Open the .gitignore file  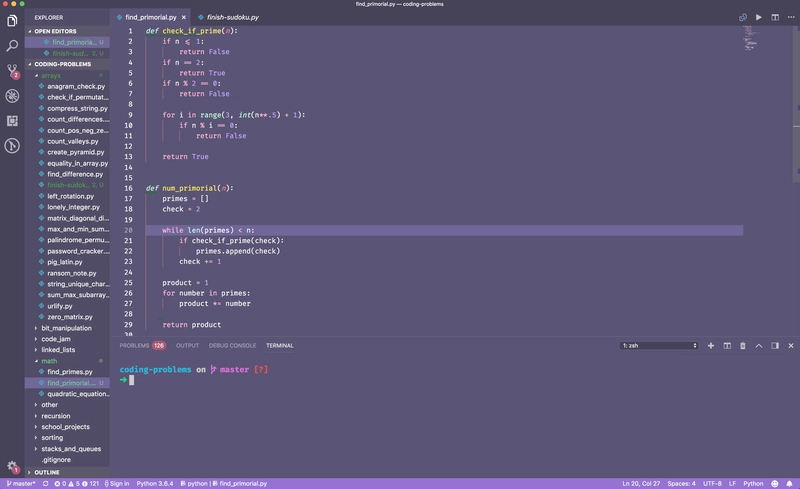(x=67, y=460)
